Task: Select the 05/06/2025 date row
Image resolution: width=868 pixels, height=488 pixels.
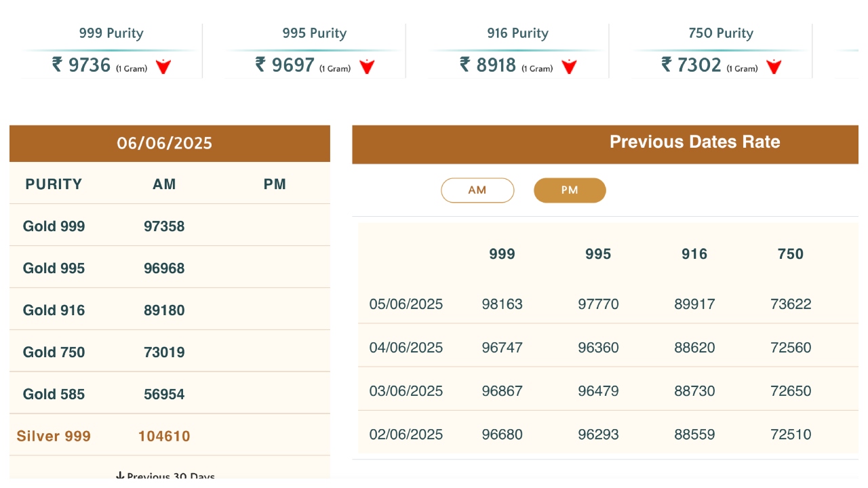Action: [x=406, y=304]
